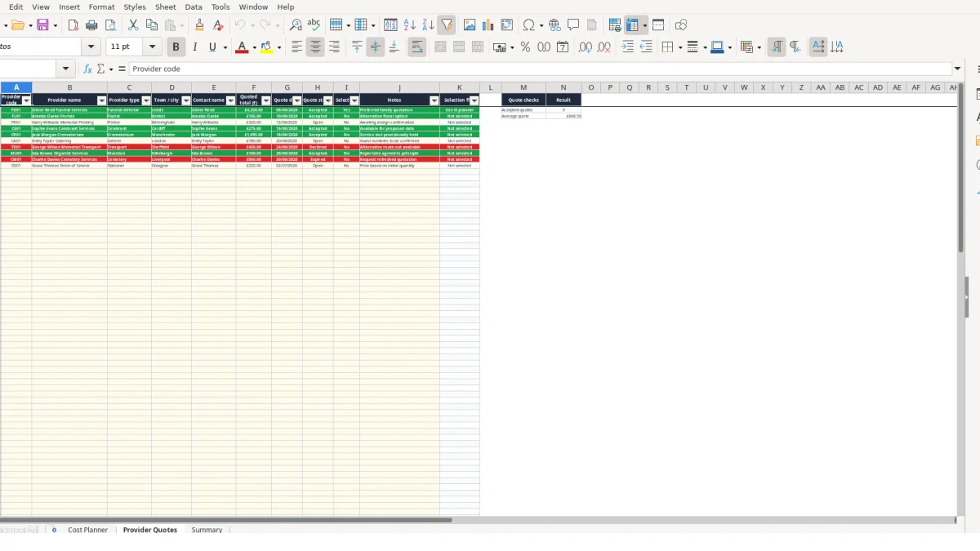The height and width of the screenshot is (551, 980).
Task: Align cell text to the left
Action: click(x=297, y=47)
